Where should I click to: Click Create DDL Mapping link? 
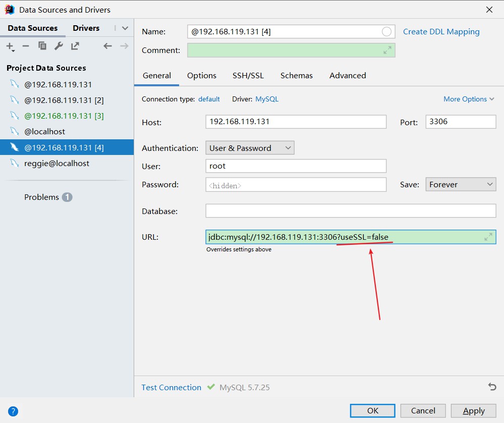441,31
